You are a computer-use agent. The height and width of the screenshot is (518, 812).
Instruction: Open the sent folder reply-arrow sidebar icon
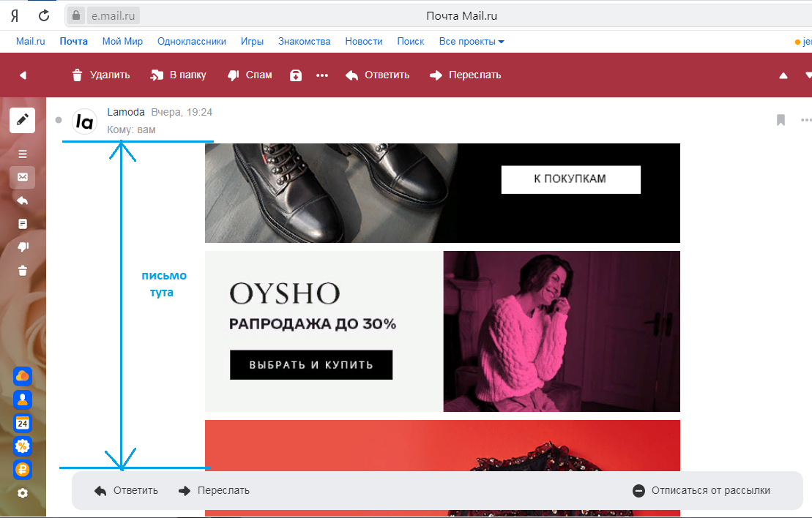[23, 200]
